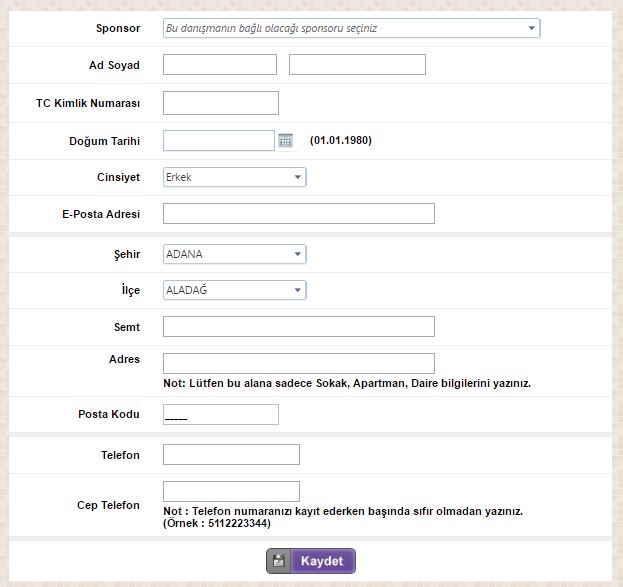Click the Posta Kodu field
The image size is (623, 587).
pos(220,415)
